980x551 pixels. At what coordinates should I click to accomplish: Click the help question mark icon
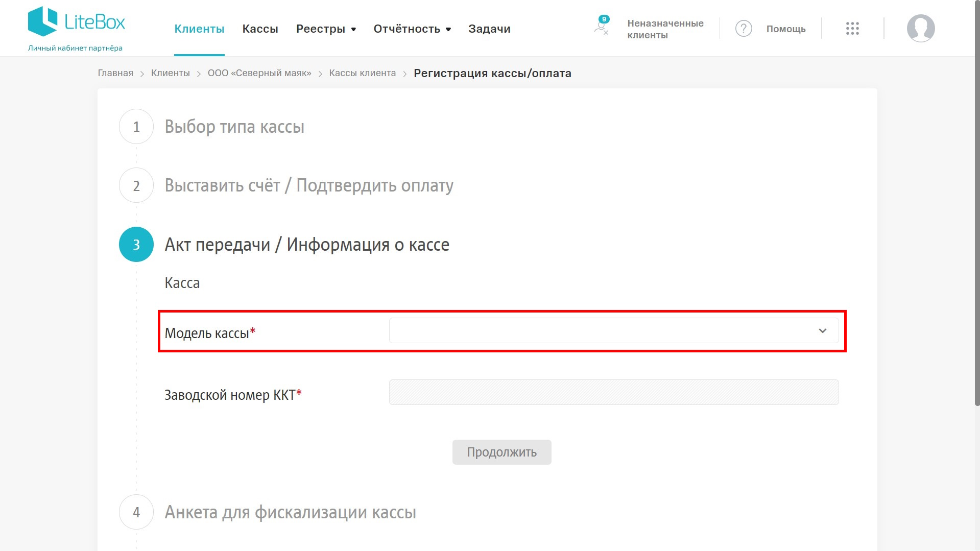[x=744, y=29]
